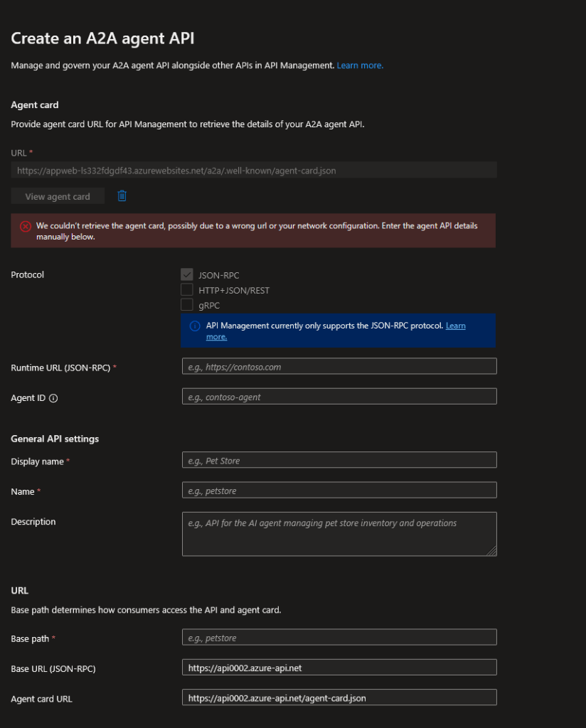
Task: Click the Agent card URL field
Action: click(x=339, y=697)
